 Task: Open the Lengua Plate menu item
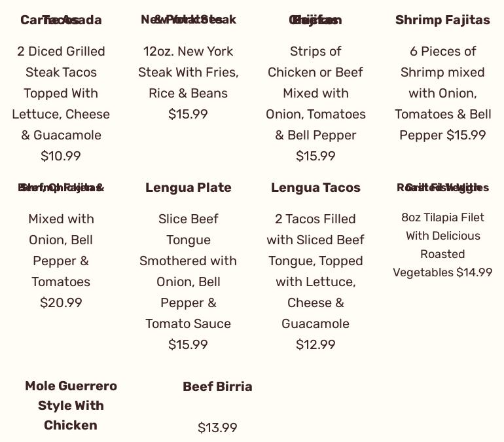(x=189, y=188)
